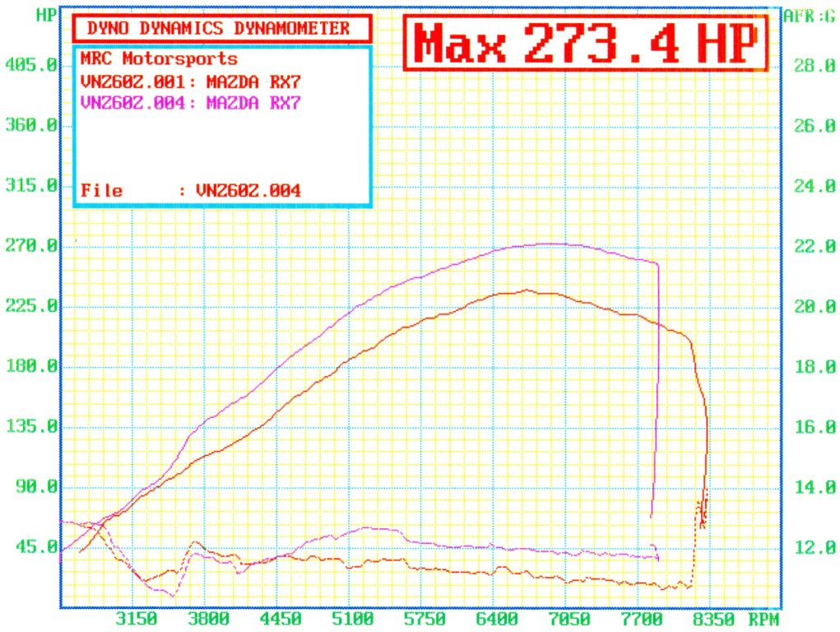Click the 7050 RPM axis label
The image size is (840, 632).
click(x=569, y=619)
